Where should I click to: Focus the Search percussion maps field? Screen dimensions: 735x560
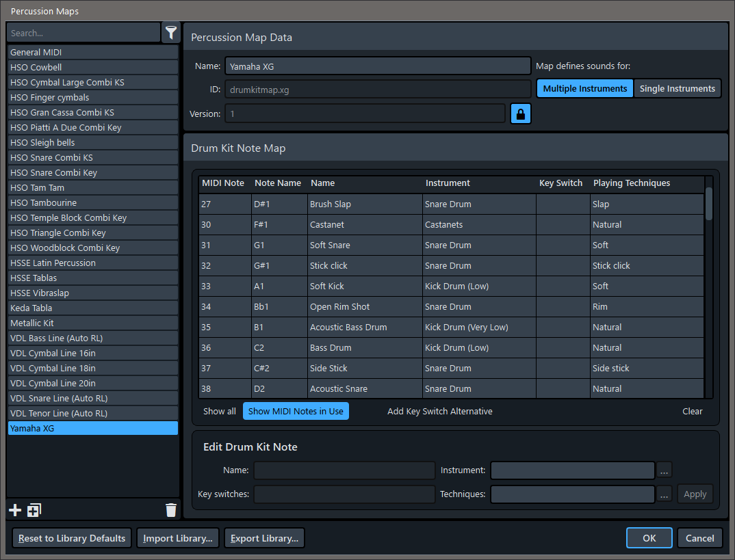[x=83, y=33]
